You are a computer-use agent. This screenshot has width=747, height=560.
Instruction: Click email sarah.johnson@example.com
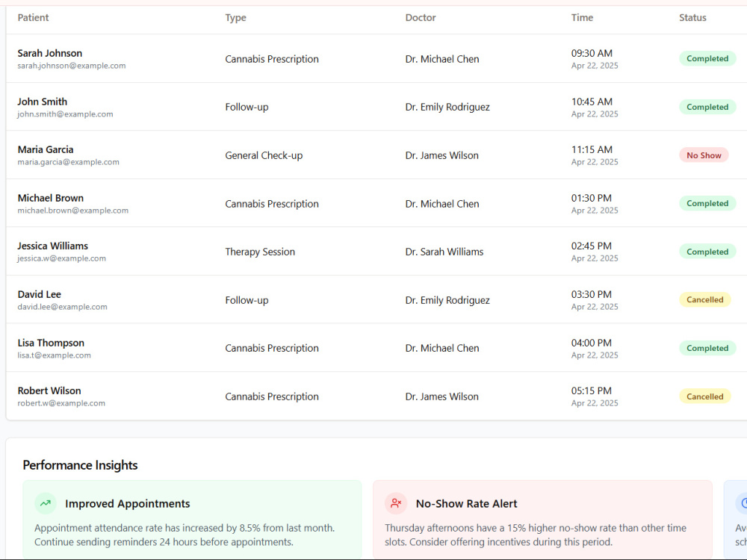[x=72, y=66]
